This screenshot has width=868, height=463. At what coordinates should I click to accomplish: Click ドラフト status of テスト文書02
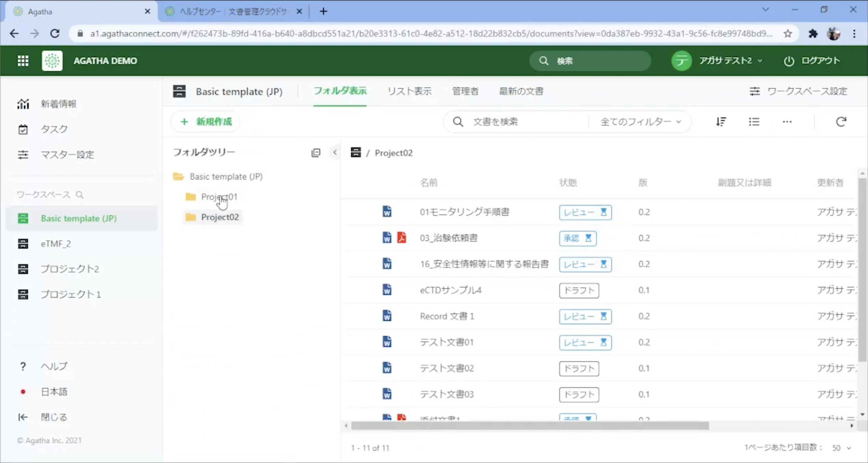point(579,368)
